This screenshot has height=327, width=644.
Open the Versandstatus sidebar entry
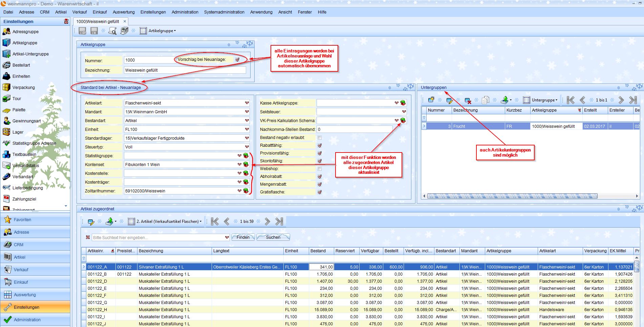point(26,165)
